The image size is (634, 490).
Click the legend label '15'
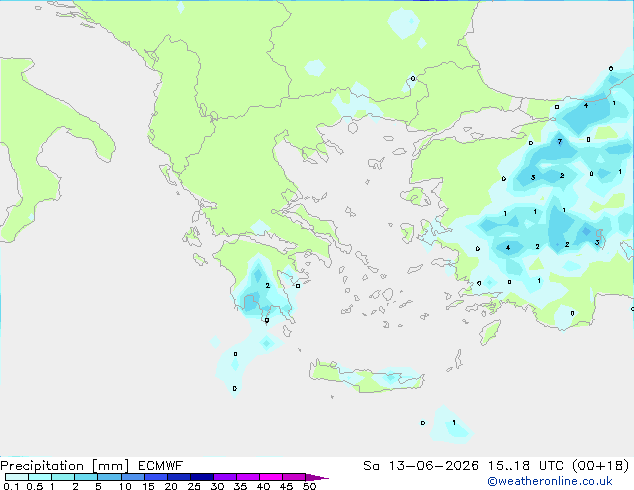point(148,486)
